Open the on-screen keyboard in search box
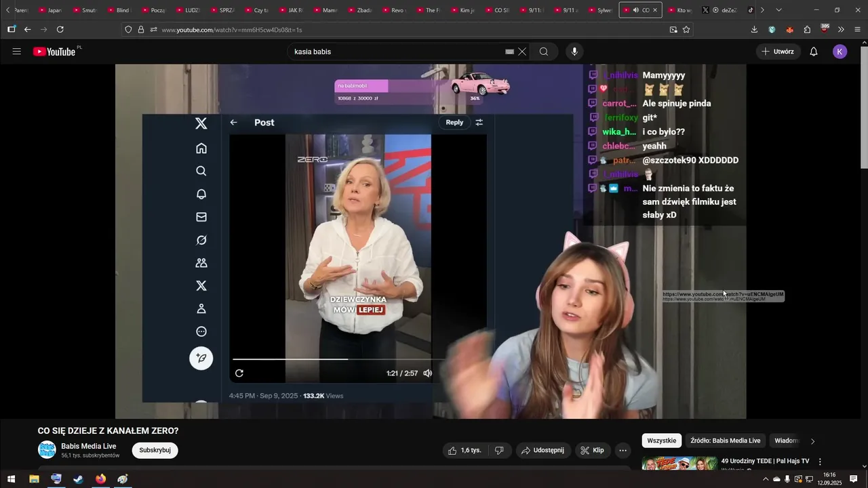868x488 pixels. 510,52
